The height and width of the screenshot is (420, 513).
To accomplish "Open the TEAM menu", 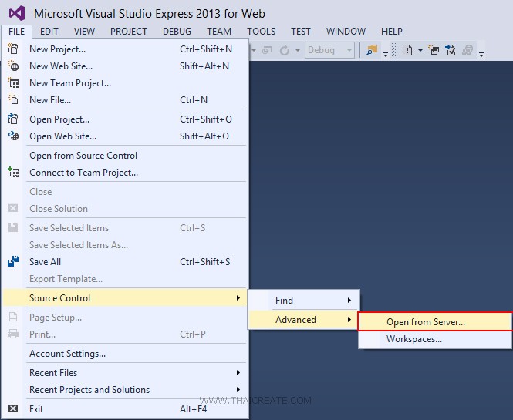I will [x=219, y=32].
